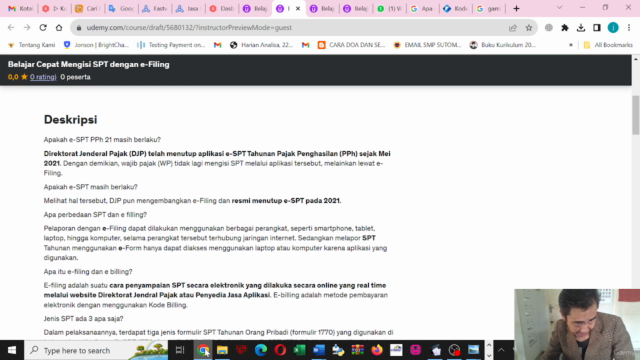Open the Chrome extensions puzzle icon
The width and height of the screenshot is (640, 360).
[x=565, y=28]
